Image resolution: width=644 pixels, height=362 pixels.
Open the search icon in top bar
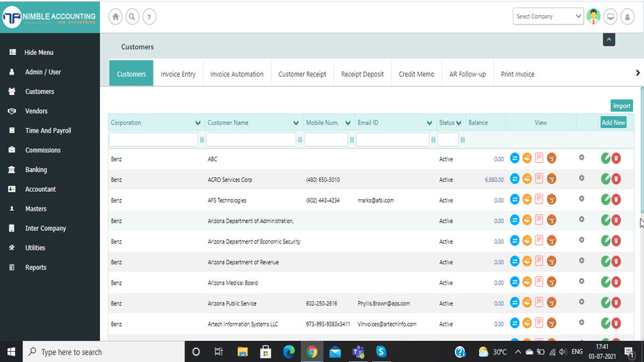pos(132,17)
